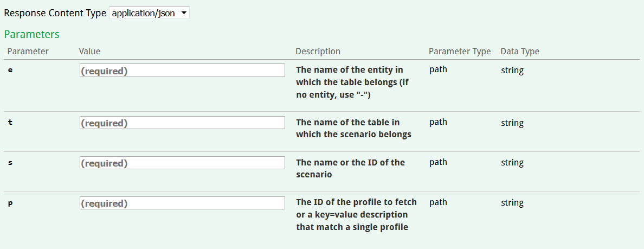
Task: Click the parameter name p
Action: coord(10,203)
